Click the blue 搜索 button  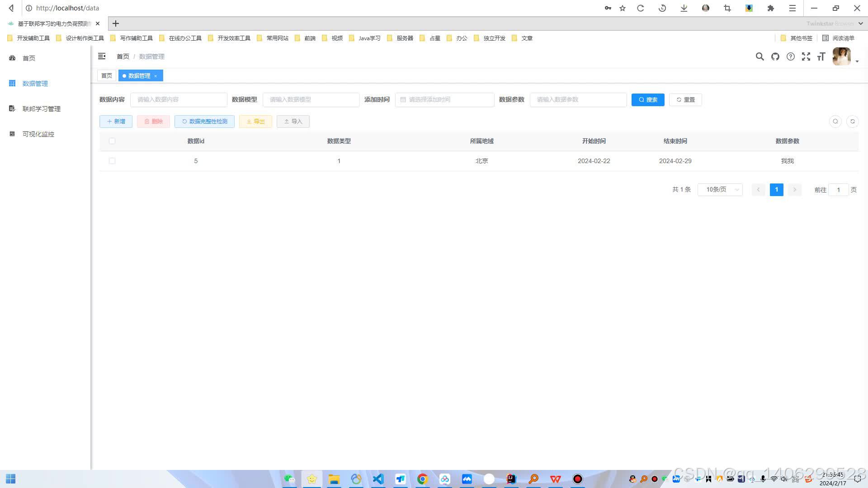coord(648,99)
